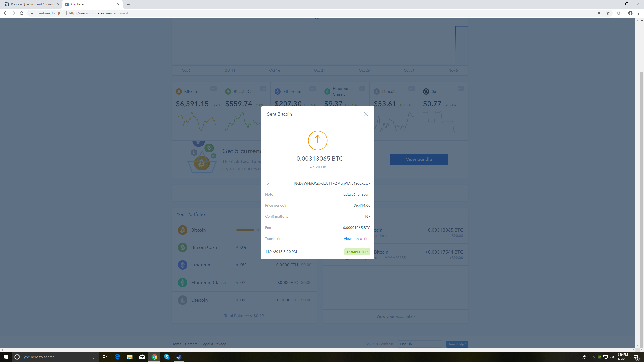Click the Litecoin portfolio icon
Image resolution: width=644 pixels, height=362 pixels.
pyautogui.click(x=182, y=300)
